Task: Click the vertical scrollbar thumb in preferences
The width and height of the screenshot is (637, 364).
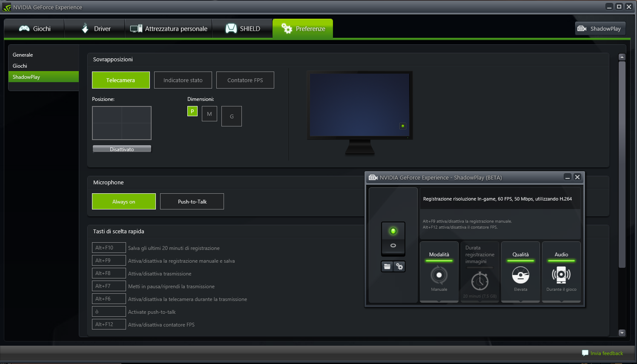Action: (622, 164)
